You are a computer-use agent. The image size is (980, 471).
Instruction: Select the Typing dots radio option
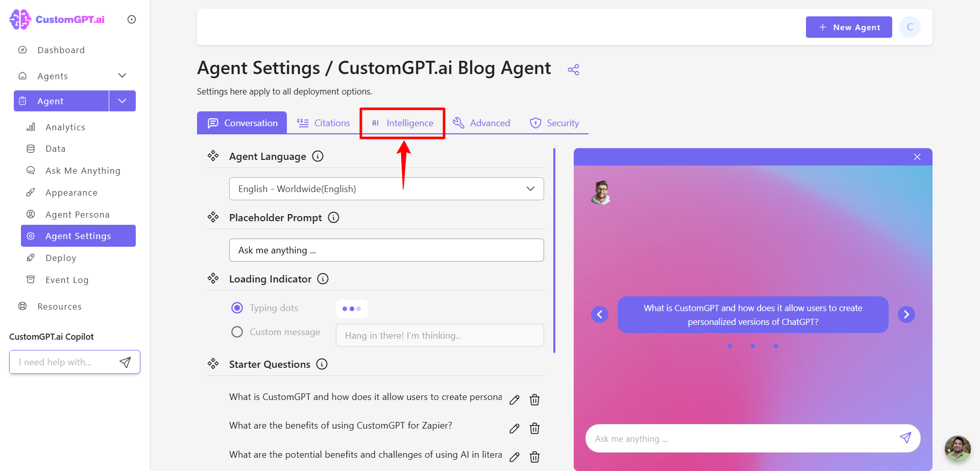237,308
